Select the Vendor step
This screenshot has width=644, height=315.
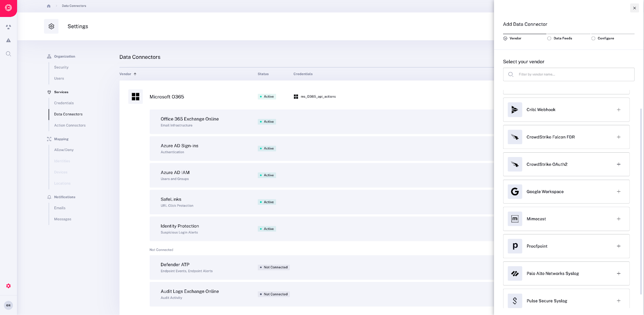point(512,38)
